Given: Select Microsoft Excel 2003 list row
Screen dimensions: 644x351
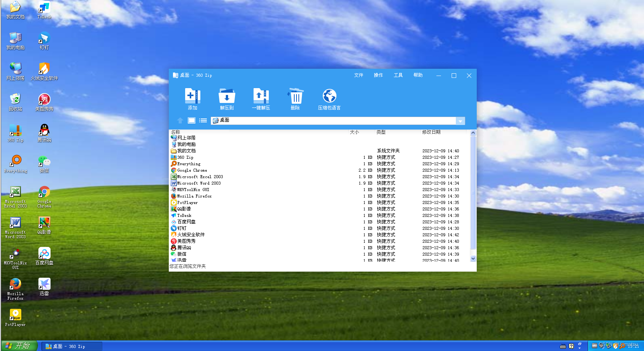Looking at the screenshot, I should coord(319,177).
